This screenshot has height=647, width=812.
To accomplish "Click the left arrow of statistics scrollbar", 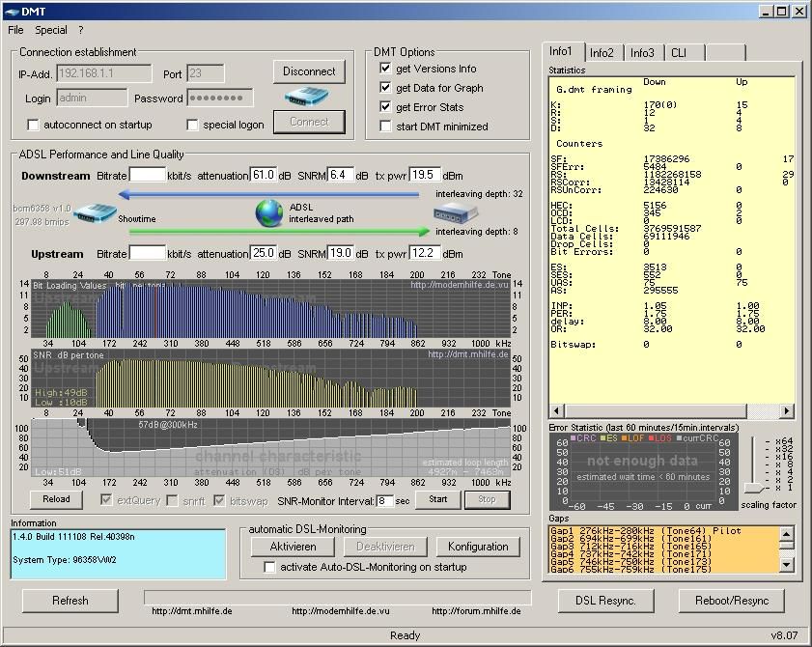I will coord(557,410).
